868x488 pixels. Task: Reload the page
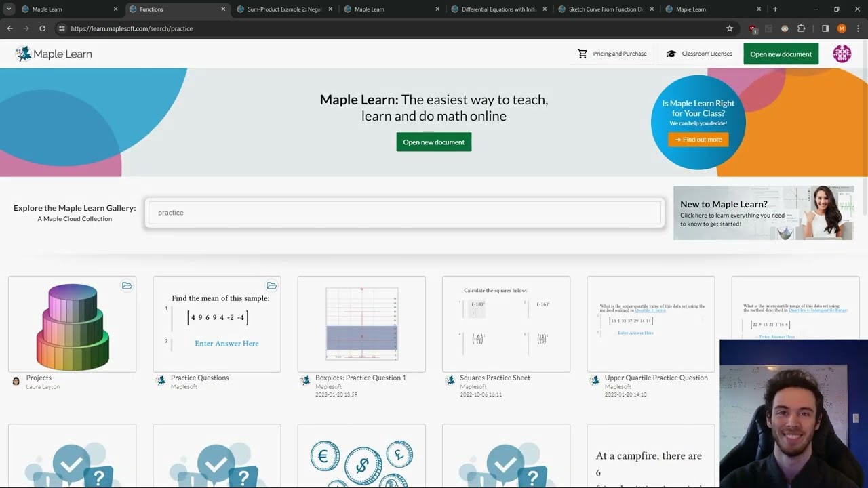(42, 28)
